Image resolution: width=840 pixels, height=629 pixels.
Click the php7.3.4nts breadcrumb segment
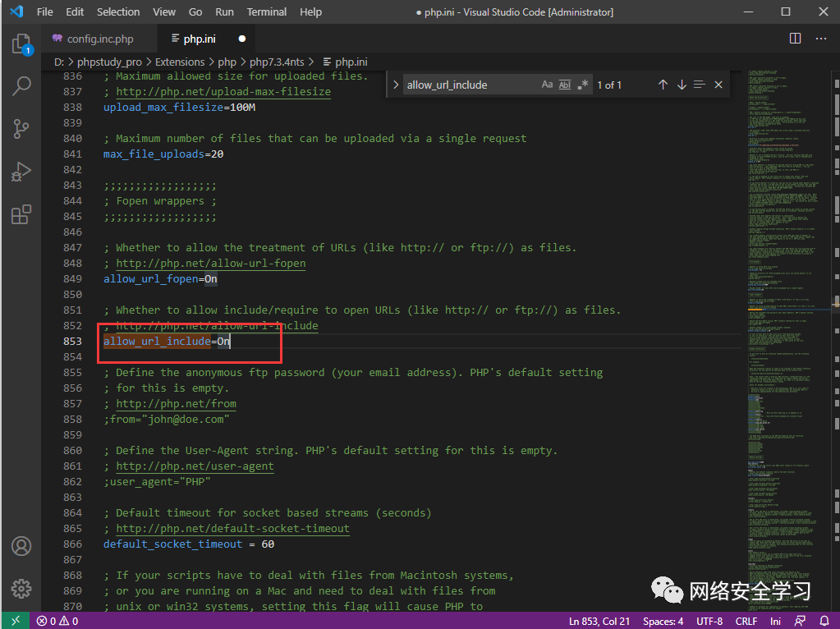tap(277, 62)
